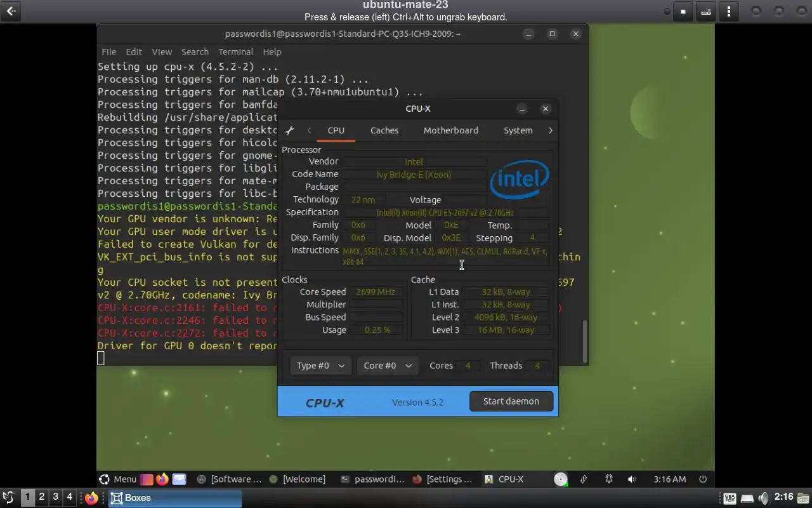This screenshot has height=508, width=812.
Task: Go to previous CPU-X tab arrow
Action: coord(309,130)
